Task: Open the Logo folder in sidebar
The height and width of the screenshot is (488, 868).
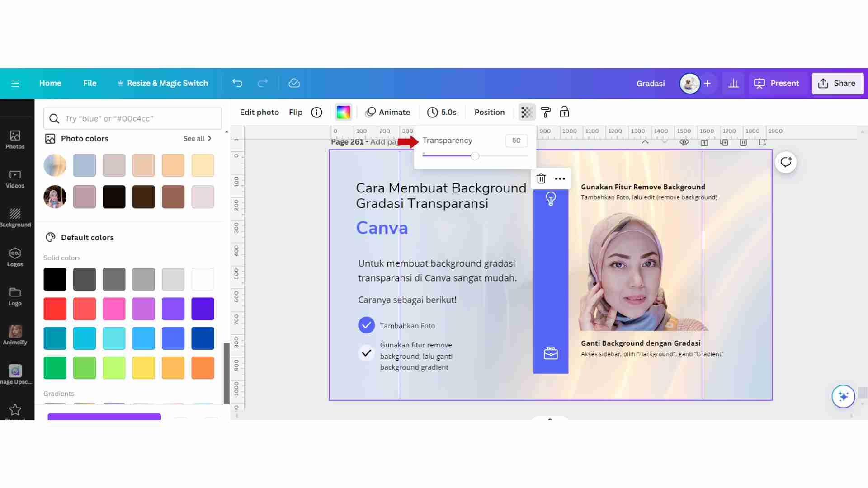Action: (x=15, y=296)
